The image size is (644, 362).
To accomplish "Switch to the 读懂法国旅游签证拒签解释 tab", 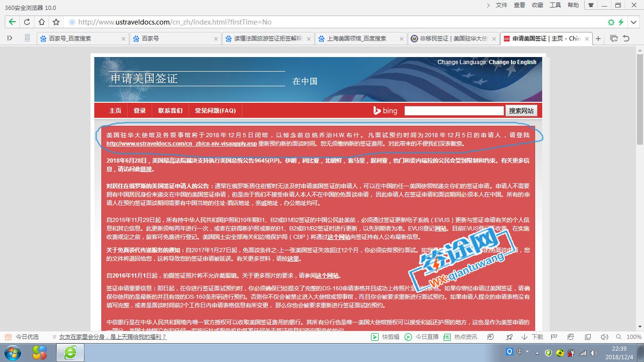I will (x=267, y=39).
